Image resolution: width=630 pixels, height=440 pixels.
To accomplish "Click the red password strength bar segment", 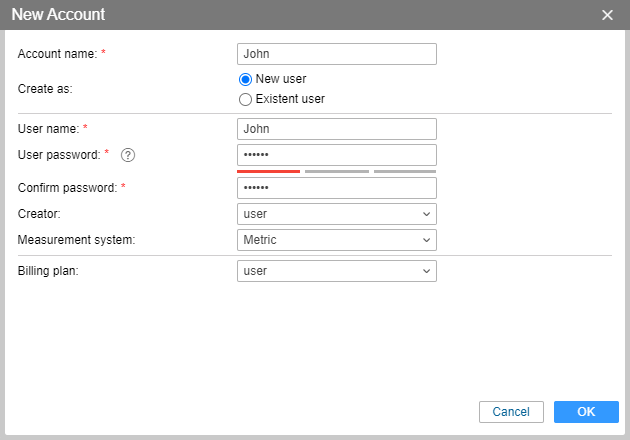I will (x=268, y=172).
